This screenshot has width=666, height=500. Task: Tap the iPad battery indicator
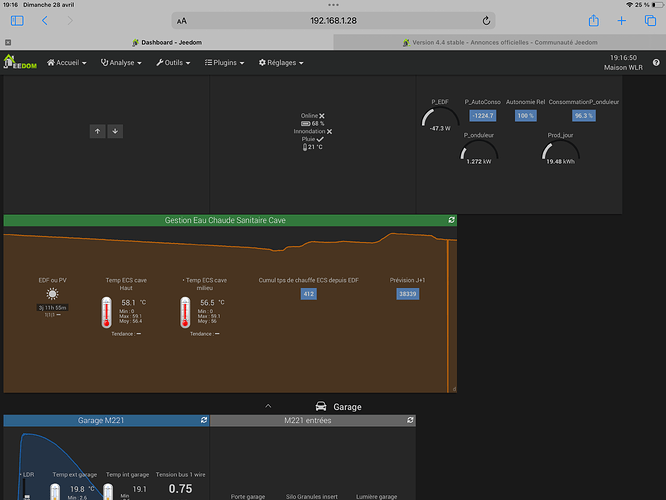[x=658, y=5]
